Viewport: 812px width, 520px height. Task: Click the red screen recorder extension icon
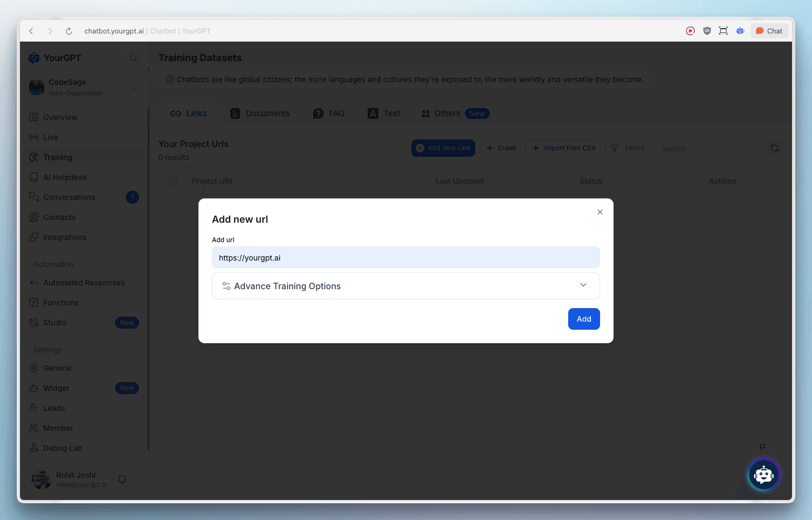pos(690,31)
